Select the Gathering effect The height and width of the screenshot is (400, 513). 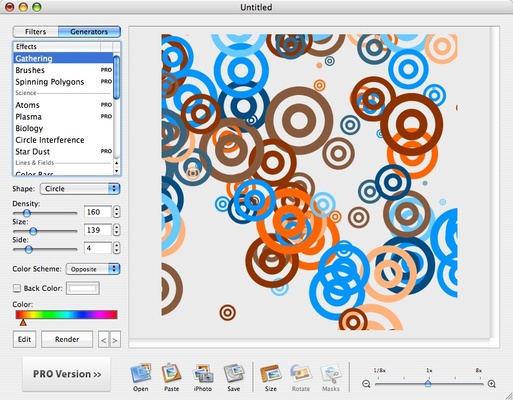(63, 58)
